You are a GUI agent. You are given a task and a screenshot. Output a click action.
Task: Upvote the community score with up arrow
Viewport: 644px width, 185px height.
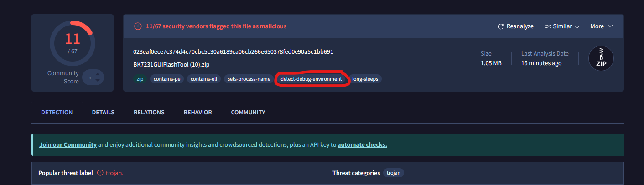pyautogui.click(x=97, y=74)
